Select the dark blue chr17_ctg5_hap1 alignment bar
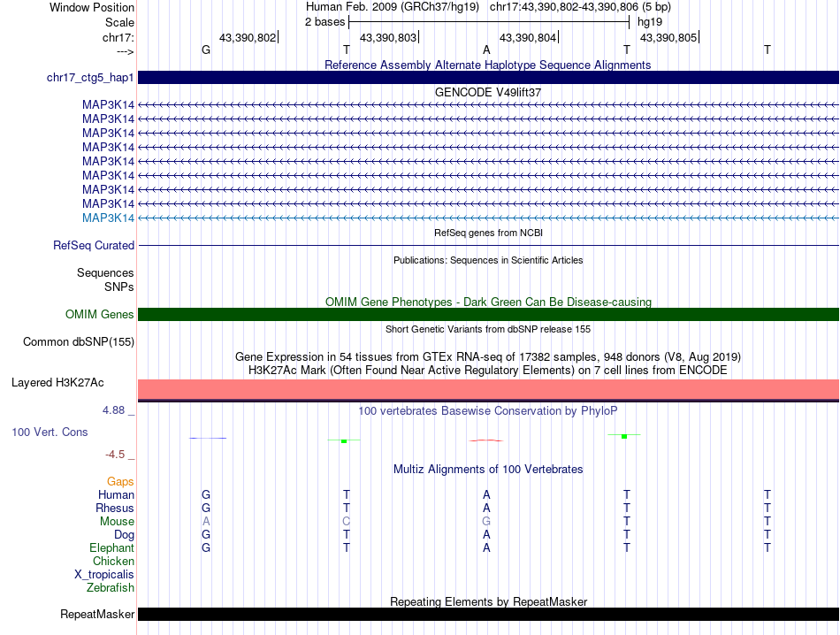The height and width of the screenshot is (635, 840). (488, 77)
